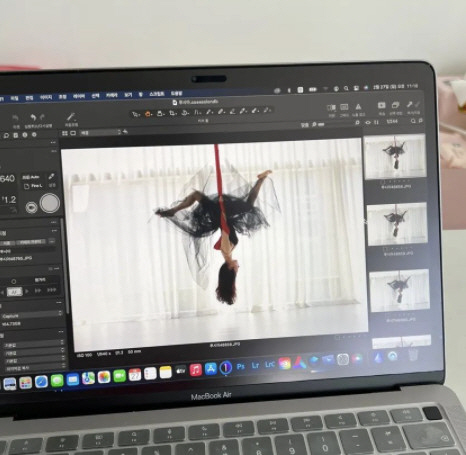Viewport: 466px width, 455px height.
Task: Switch viewer to single-image view icon
Action: tap(73, 133)
